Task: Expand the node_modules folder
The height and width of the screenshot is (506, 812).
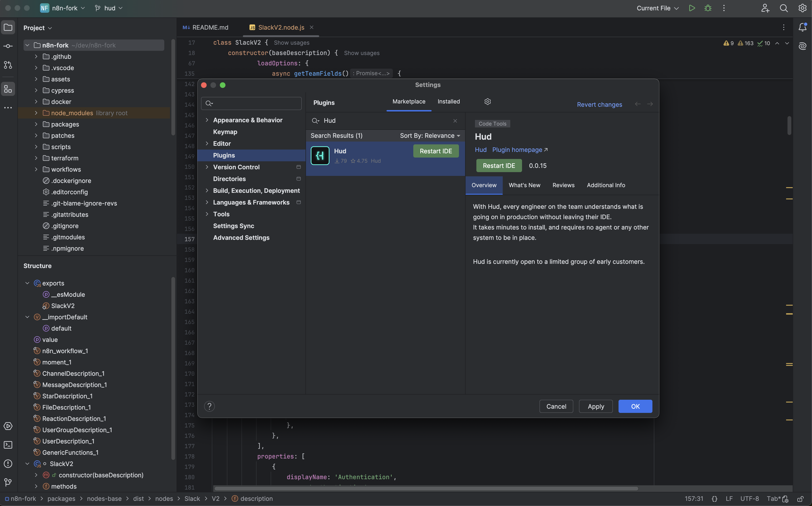Action: coord(36,113)
